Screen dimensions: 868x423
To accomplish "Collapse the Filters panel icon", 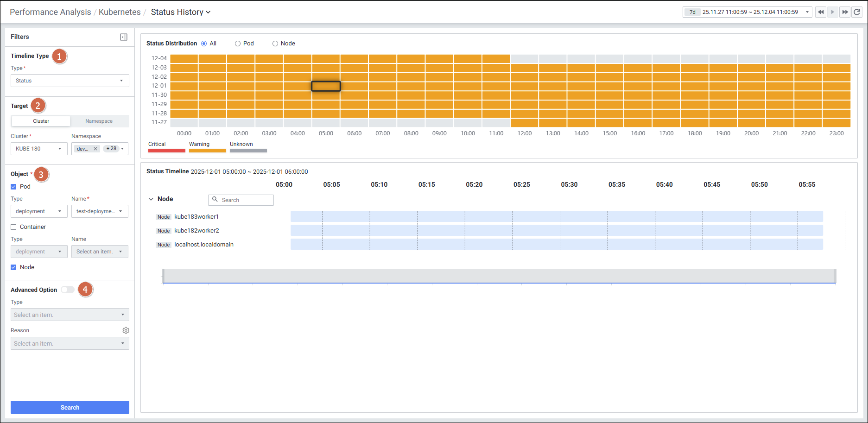I will tap(124, 37).
